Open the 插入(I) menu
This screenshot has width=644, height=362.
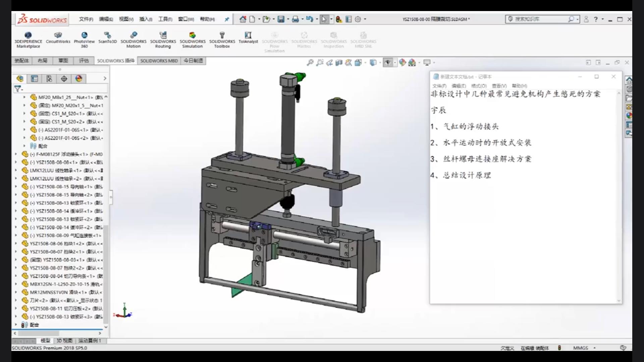[146, 19]
